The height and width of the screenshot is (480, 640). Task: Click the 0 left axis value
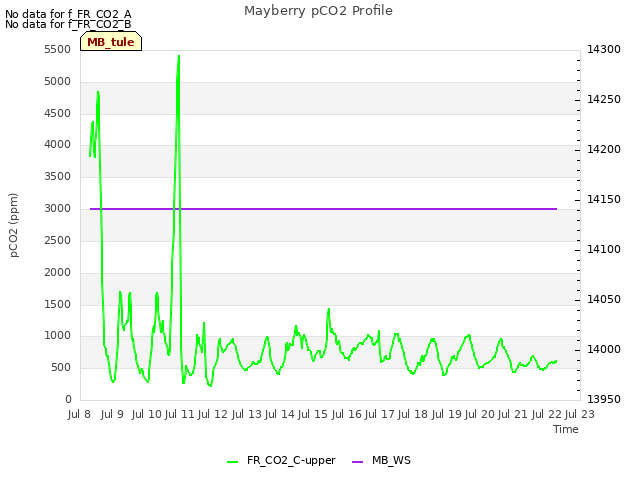tap(68, 400)
